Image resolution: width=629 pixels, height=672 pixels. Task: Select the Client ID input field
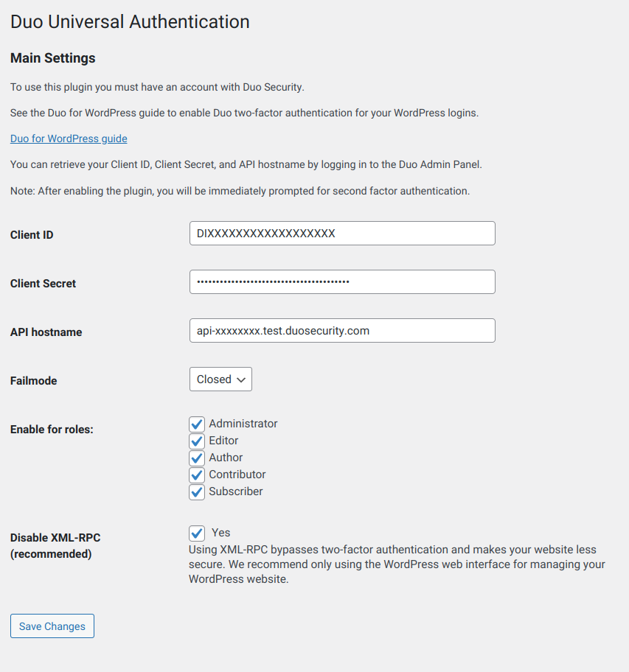341,233
